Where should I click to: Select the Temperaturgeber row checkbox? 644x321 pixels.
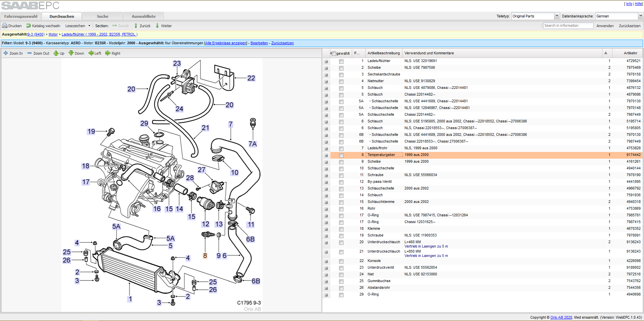[x=341, y=155]
